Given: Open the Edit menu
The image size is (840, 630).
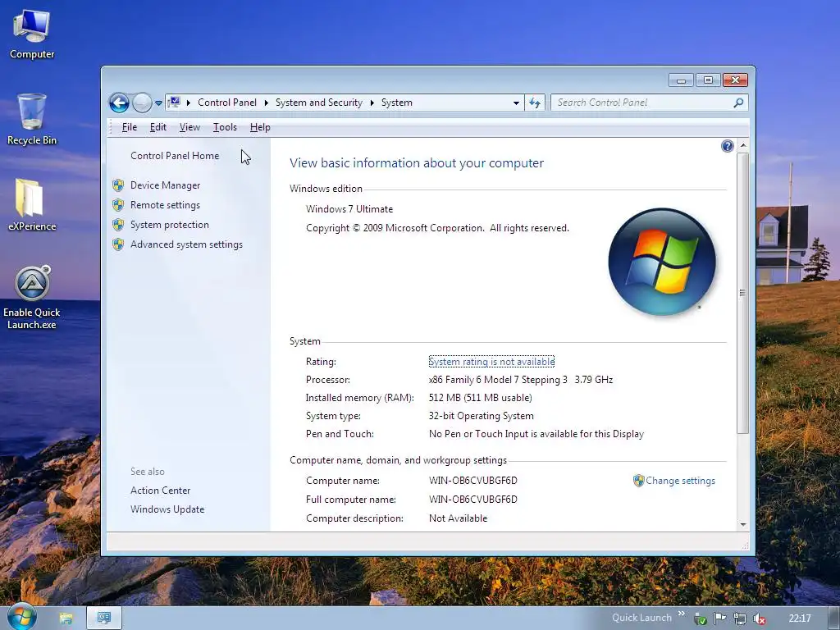Looking at the screenshot, I should point(158,127).
